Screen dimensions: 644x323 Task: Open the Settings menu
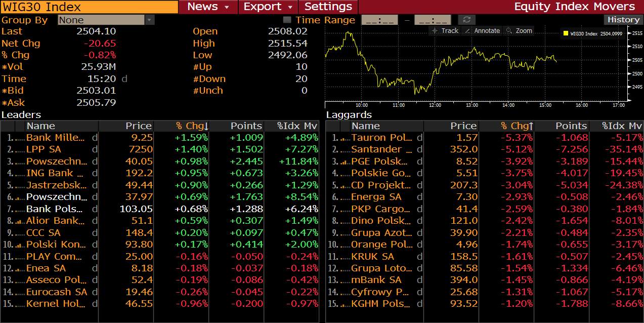click(x=328, y=7)
